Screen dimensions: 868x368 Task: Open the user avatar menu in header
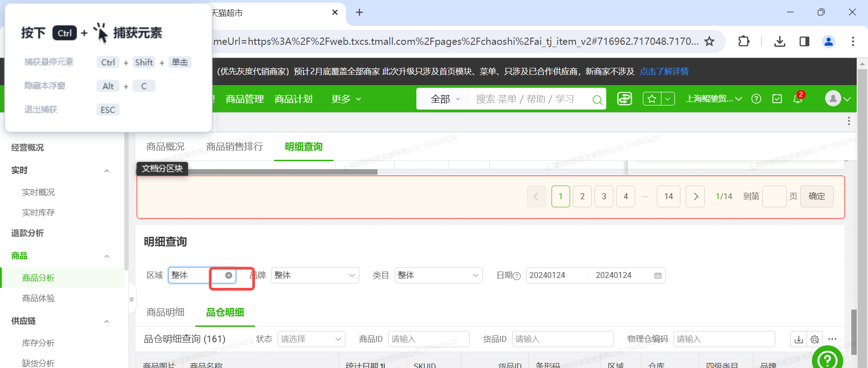click(x=837, y=98)
